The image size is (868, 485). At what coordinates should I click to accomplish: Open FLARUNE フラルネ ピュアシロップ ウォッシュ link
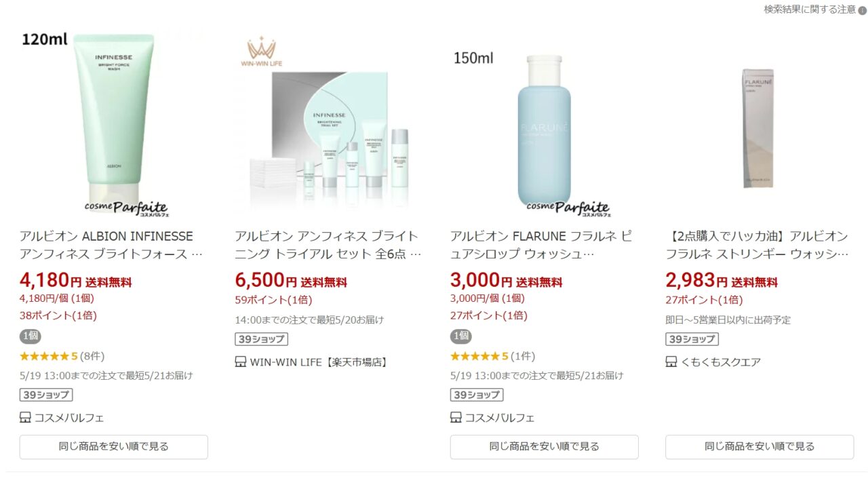(x=542, y=245)
